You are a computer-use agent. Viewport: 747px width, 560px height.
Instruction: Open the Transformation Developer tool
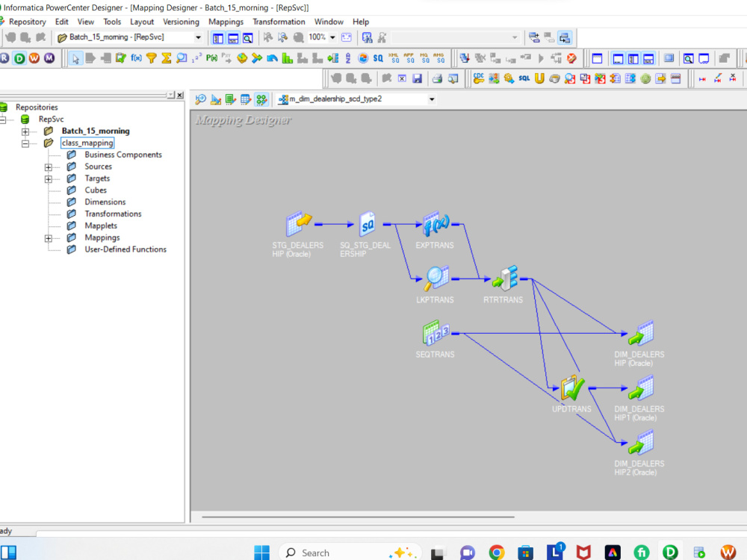coord(231,99)
